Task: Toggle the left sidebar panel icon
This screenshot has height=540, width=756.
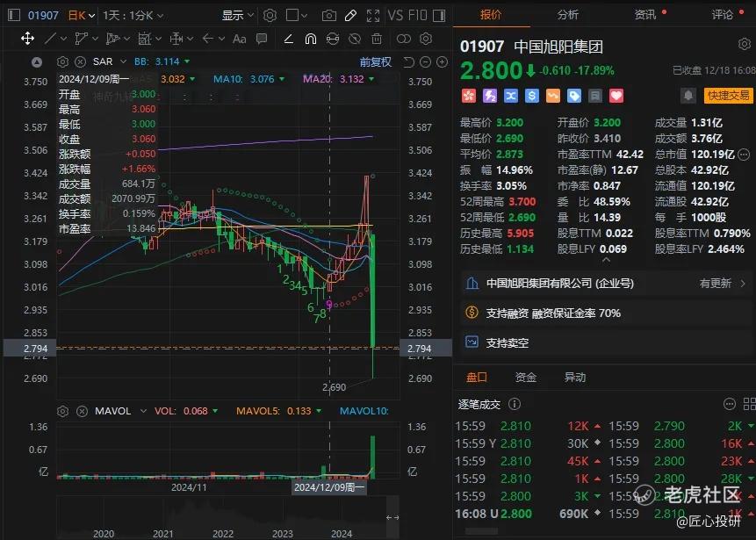Action: [14, 16]
